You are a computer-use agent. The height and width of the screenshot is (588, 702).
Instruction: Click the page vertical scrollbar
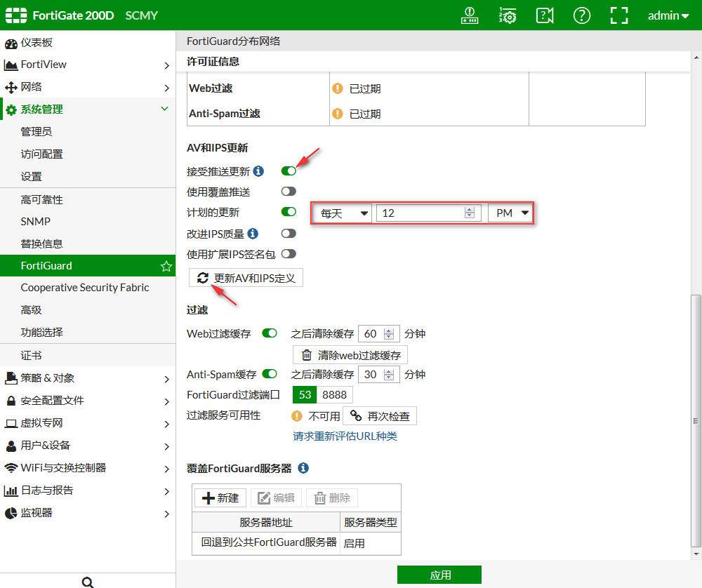pyautogui.click(x=696, y=420)
